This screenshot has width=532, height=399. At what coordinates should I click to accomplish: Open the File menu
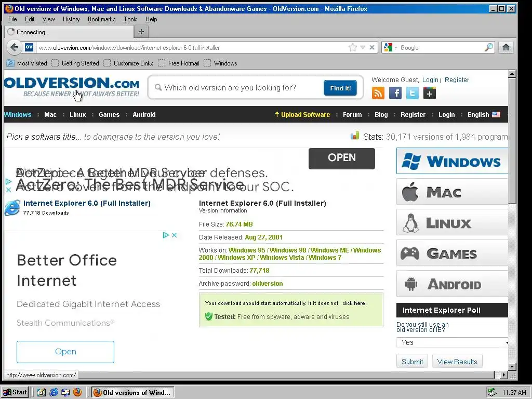12,19
